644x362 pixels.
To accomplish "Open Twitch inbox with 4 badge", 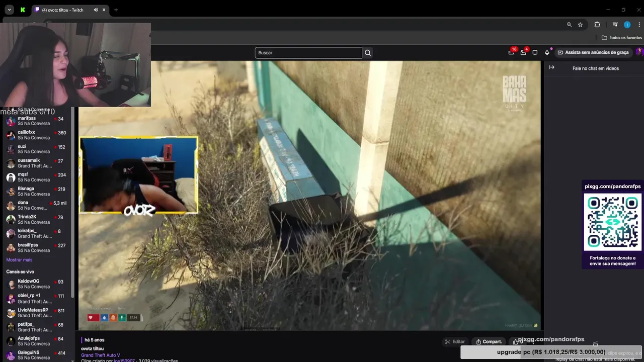I will tap(524, 52).
